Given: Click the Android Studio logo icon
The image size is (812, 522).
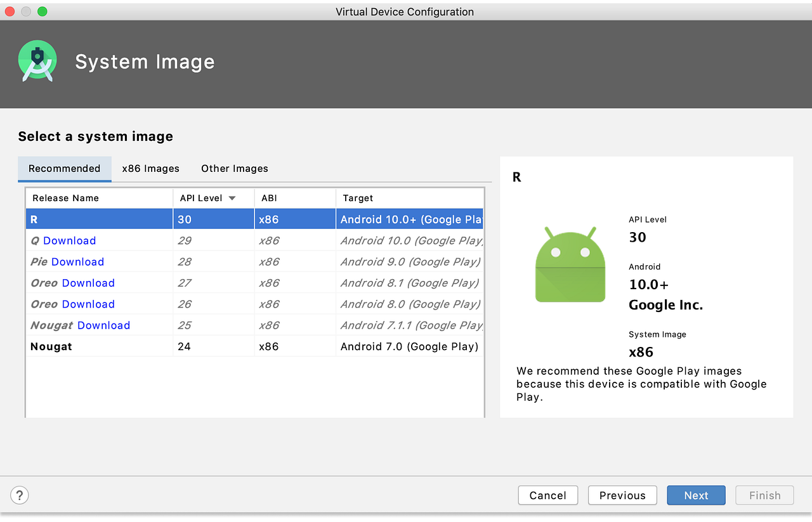Looking at the screenshot, I should (37, 61).
